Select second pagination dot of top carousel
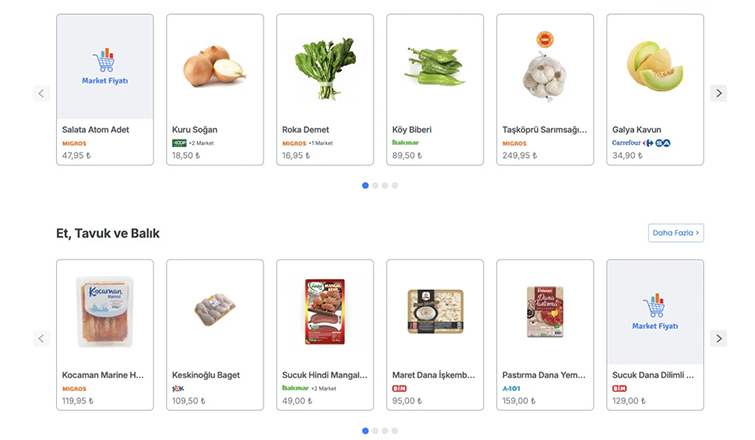Viewport: 755px width, 440px height. pyautogui.click(x=375, y=185)
